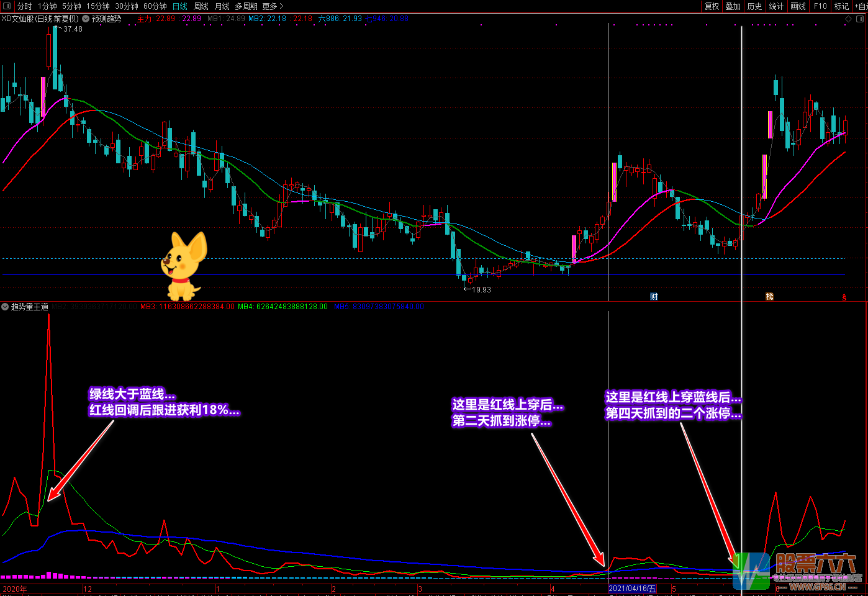Click the 榜 ranking marker icon

pyautogui.click(x=769, y=297)
